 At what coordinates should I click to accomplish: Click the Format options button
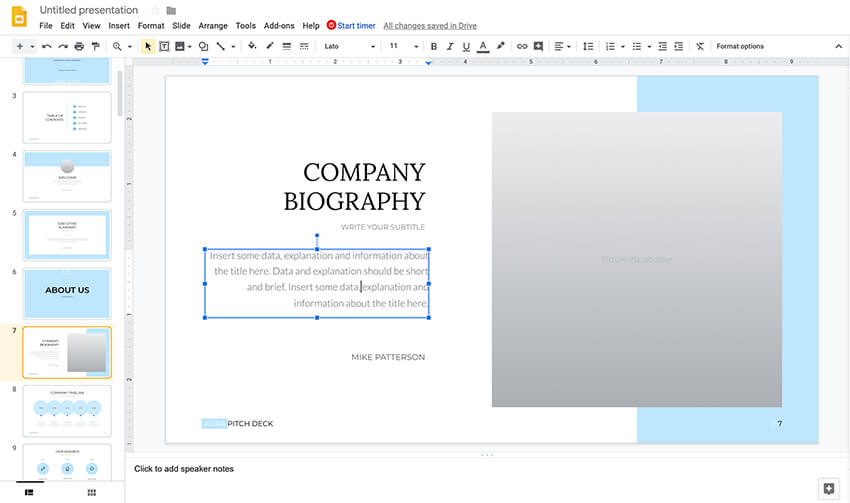tap(740, 46)
